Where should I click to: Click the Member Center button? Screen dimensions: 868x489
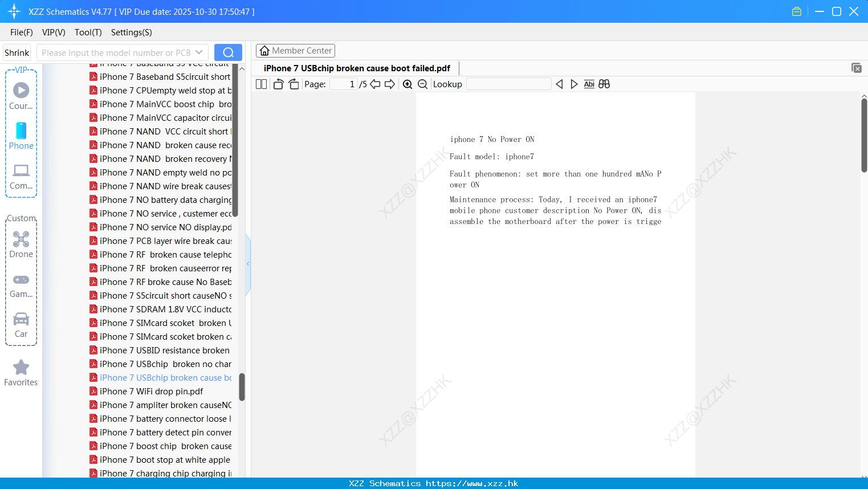(x=295, y=51)
